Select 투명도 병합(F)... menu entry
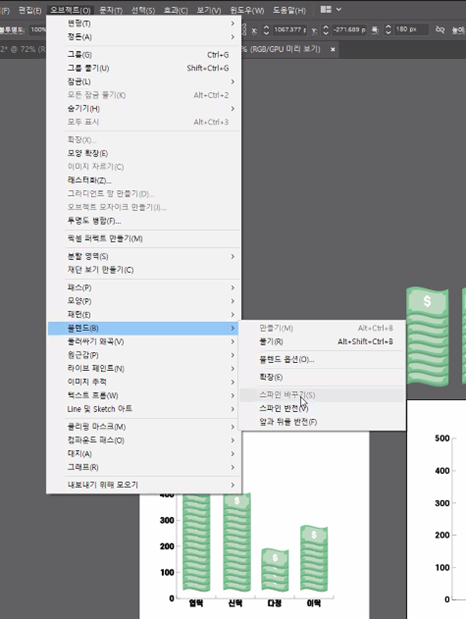 point(143,221)
